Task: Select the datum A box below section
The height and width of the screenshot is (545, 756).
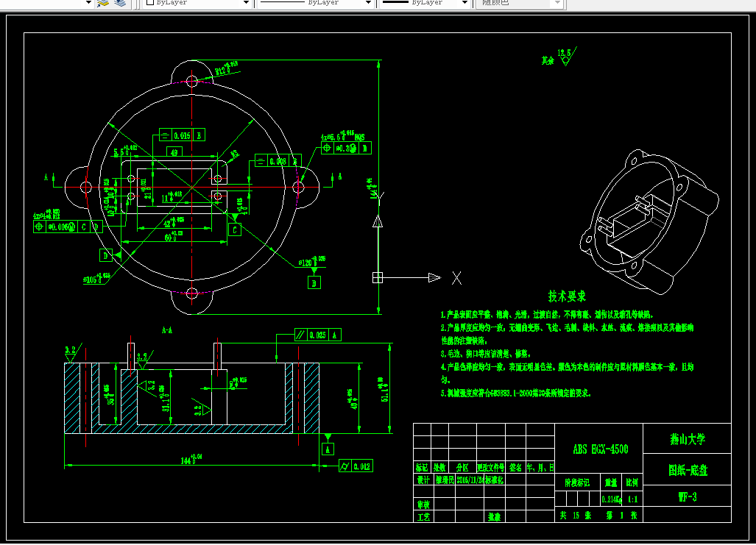Action: (x=328, y=449)
